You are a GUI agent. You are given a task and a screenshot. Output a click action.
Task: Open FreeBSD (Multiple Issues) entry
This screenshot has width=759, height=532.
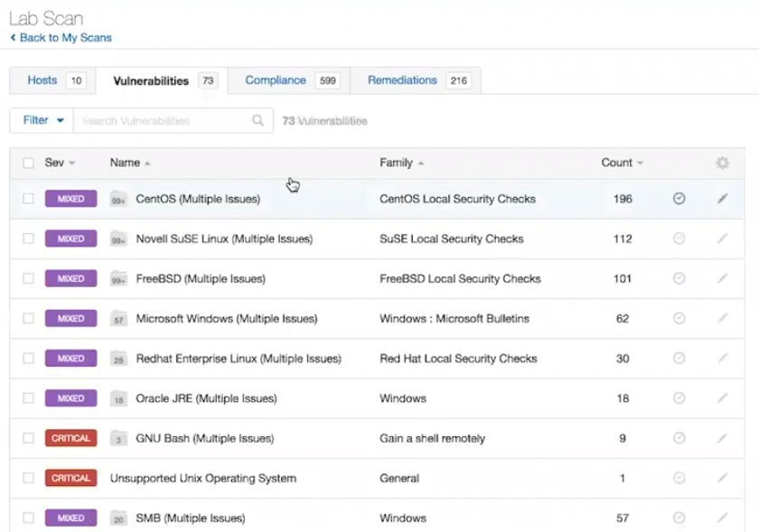pyautogui.click(x=201, y=279)
